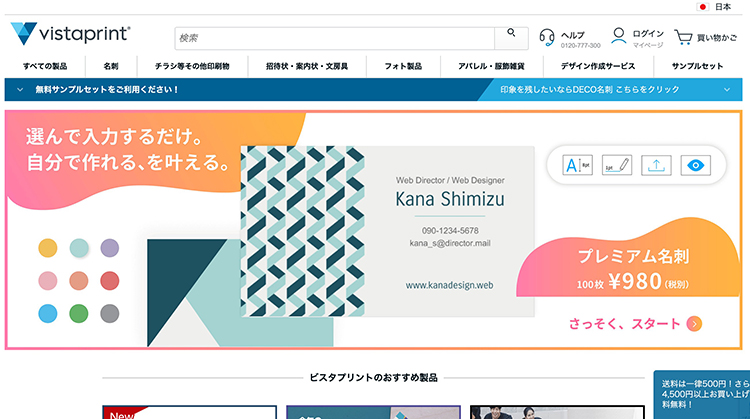Screen dimensions: 750x419
Task: Click the 日本 country selector
Action: 723,7
